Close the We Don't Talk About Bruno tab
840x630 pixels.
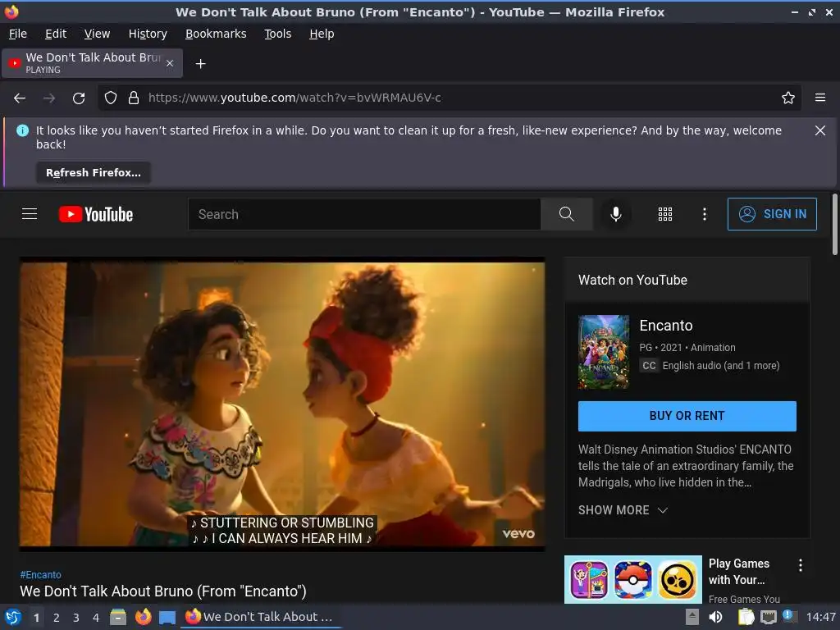[x=170, y=63]
